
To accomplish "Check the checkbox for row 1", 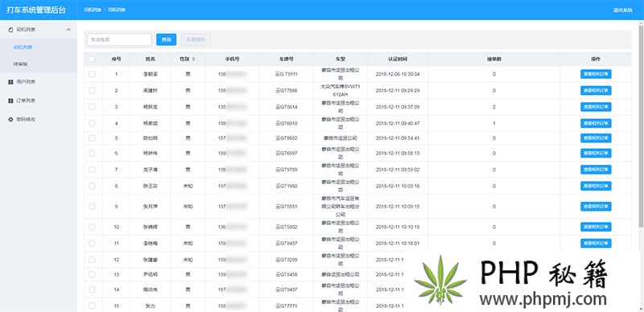I will click(92, 74).
